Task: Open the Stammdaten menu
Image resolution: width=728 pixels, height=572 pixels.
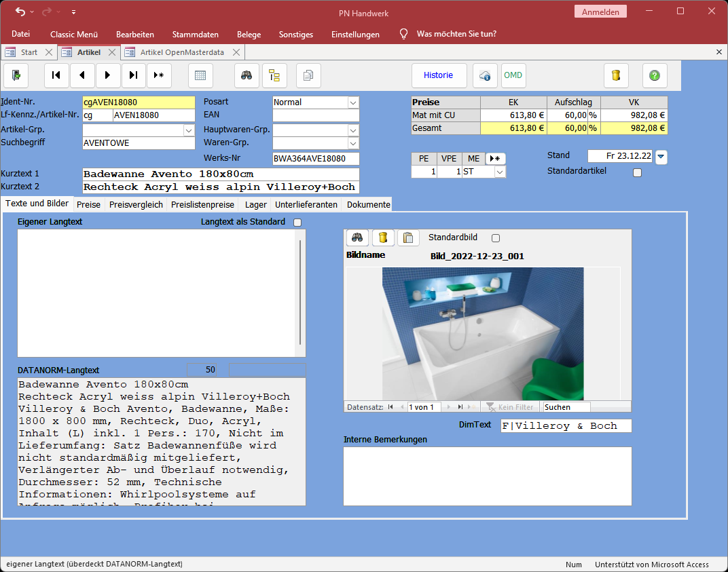Action: coord(195,34)
